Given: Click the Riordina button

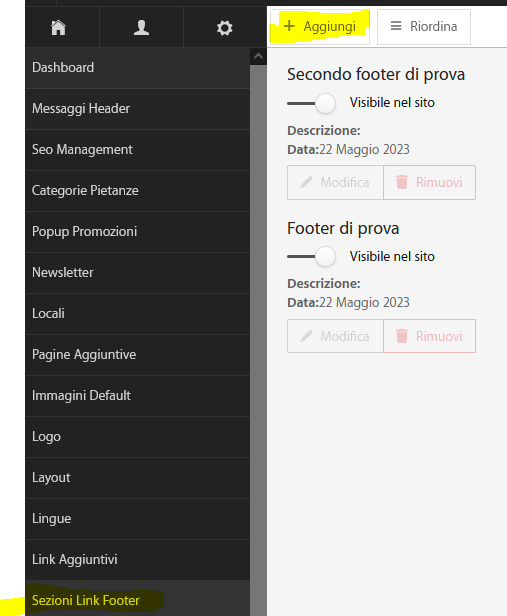Looking at the screenshot, I should click(424, 27).
